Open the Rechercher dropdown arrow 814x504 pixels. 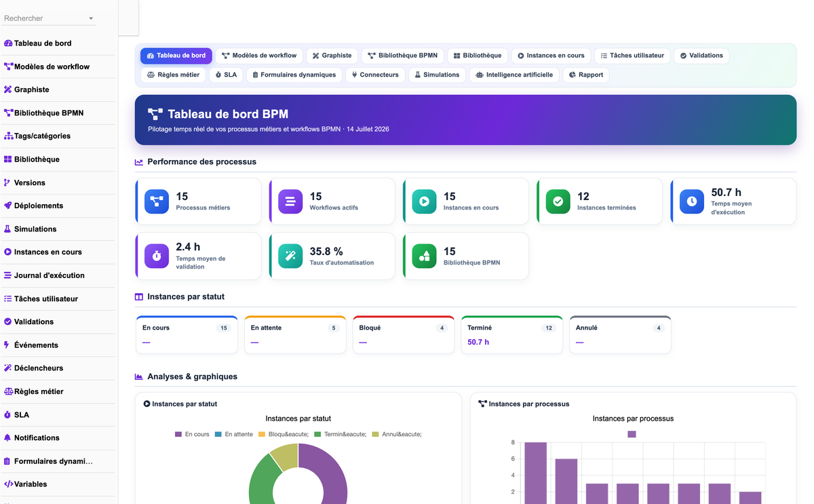[x=91, y=19]
